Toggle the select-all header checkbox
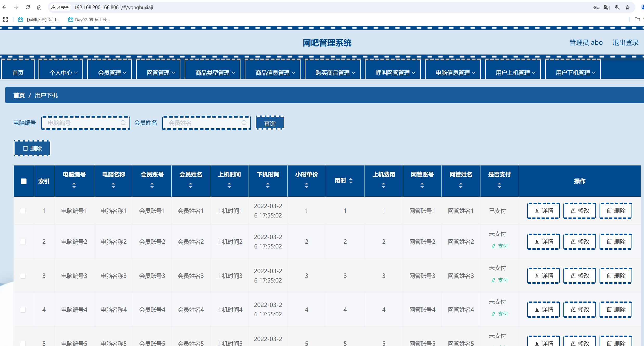The height and width of the screenshot is (346, 644). (24, 181)
